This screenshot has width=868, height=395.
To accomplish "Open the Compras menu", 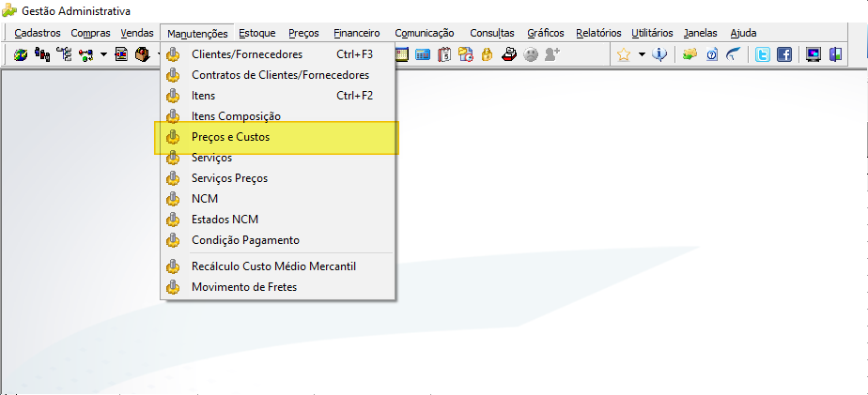I will coord(91,33).
